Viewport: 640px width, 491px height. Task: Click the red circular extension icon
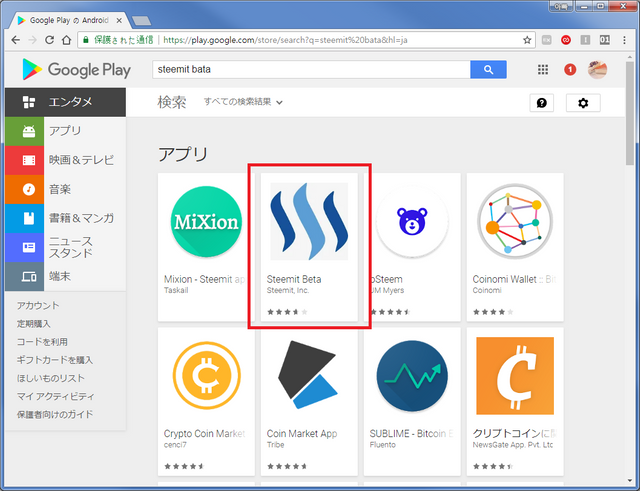pos(566,40)
